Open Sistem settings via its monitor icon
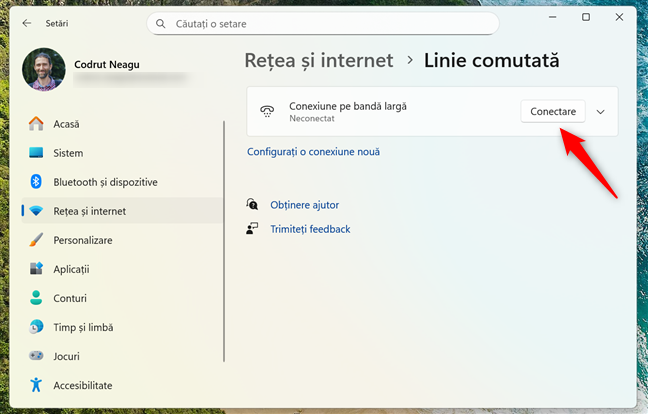Screen dimensions: 648x414 pyautogui.click(x=36, y=153)
